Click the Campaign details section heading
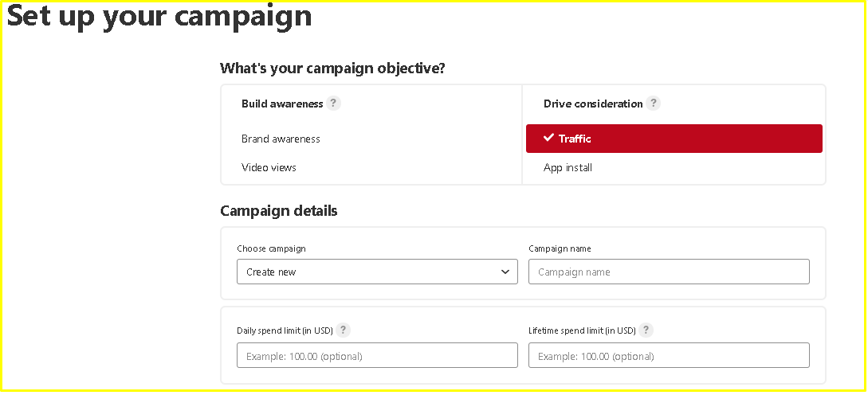 click(278, 211)
